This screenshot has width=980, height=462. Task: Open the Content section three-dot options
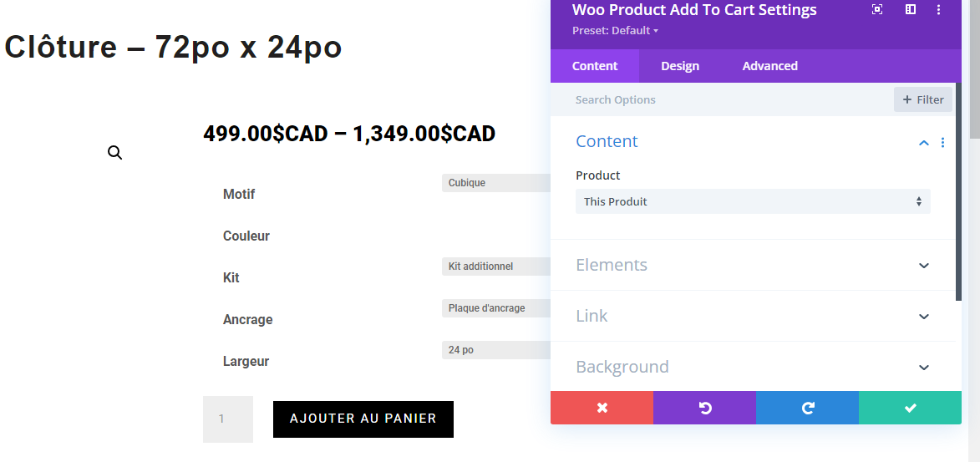[x=942, y=143]
